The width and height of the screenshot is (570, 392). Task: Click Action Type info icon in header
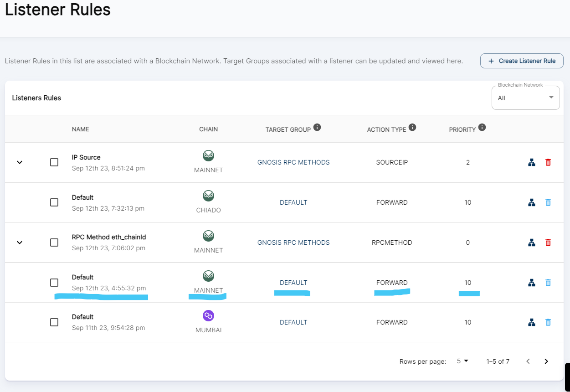coord(412,127)
